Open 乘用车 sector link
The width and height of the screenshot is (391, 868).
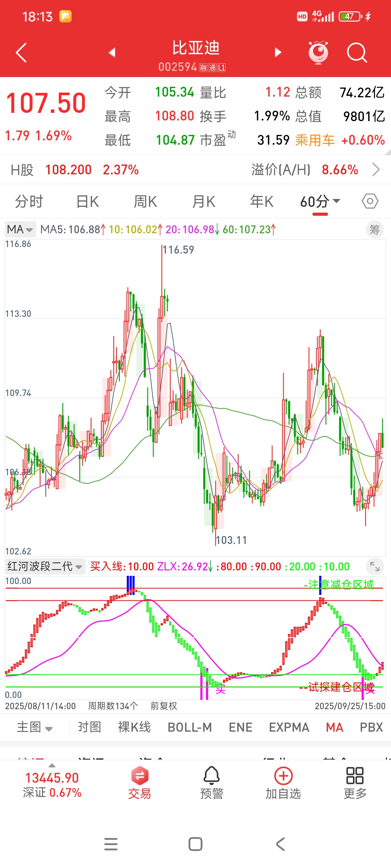pos(315,140)
